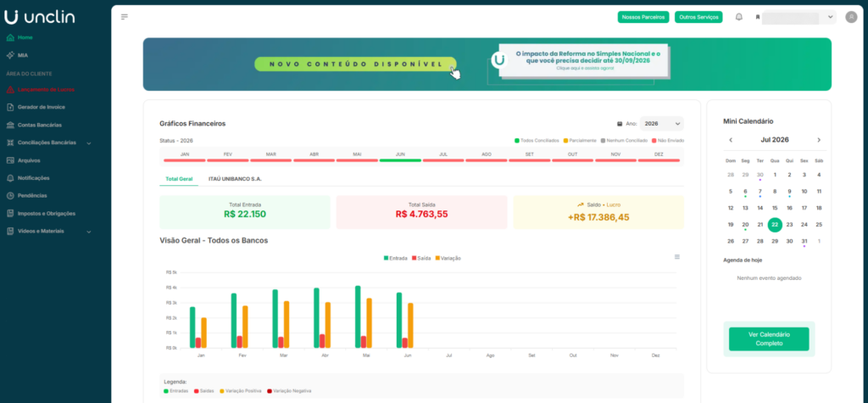Select the SET month status segment
The image size is (868, 403).
coord(529,156)
